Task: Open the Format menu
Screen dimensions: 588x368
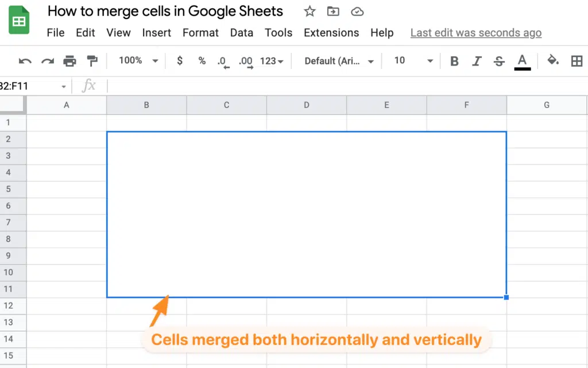Action: (200, 33)
